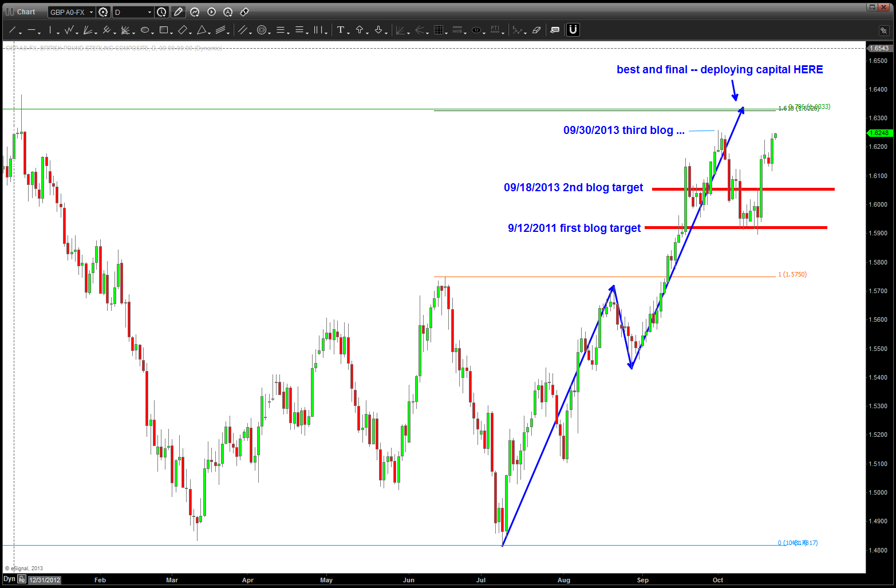The height and width of the screenshot is (588, 896).
Task: Toggle the time-lock icon beside Dyn
Action: [x=21, y=579]
